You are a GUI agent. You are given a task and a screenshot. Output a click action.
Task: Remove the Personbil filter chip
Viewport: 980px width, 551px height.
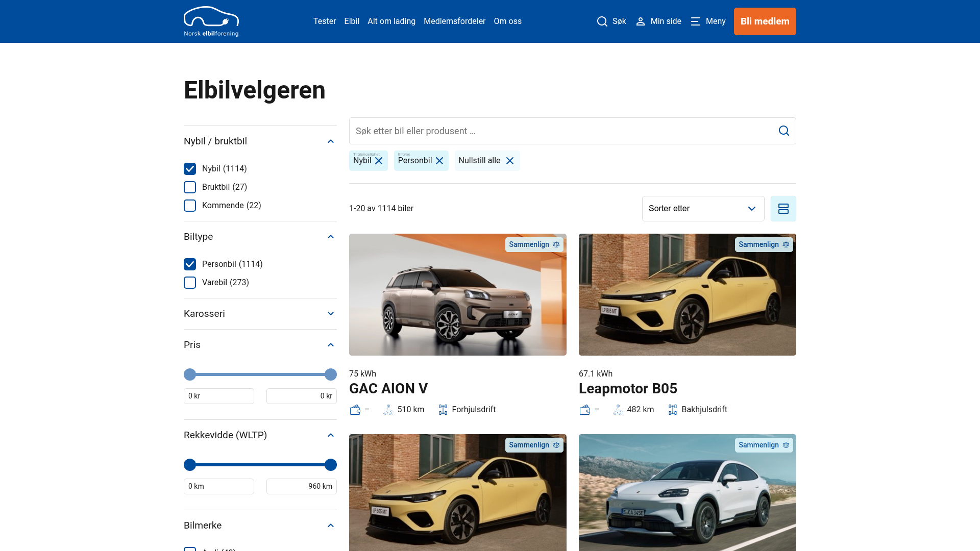tap(439, 161)
